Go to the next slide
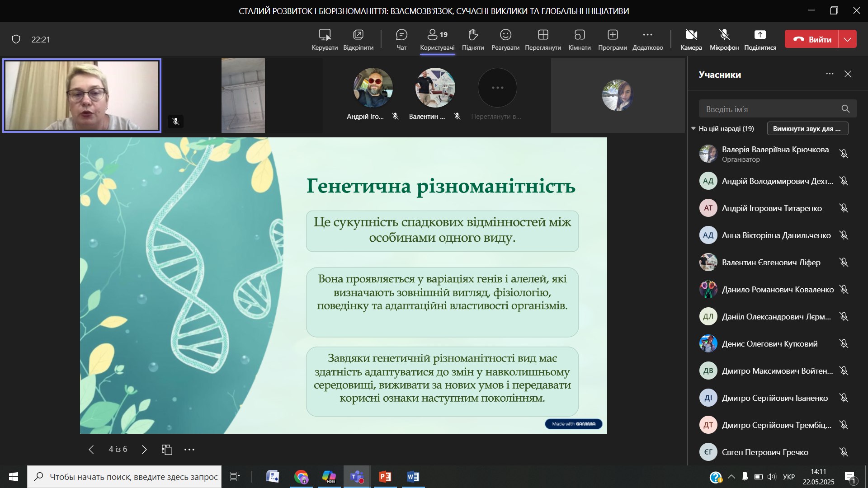Image resolution: width=868 pixels, height=488 pixels. click(x=144, y=450)
